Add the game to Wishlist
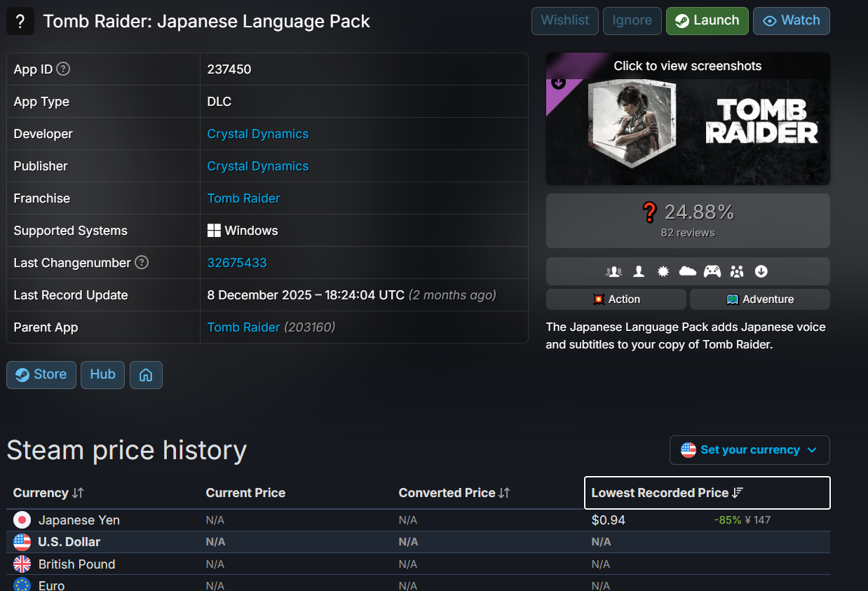This screenshot has width=868, height=591. click(565, 20)
